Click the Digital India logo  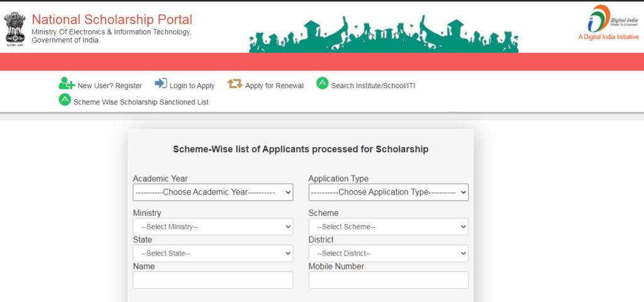[x=613, y=19]
